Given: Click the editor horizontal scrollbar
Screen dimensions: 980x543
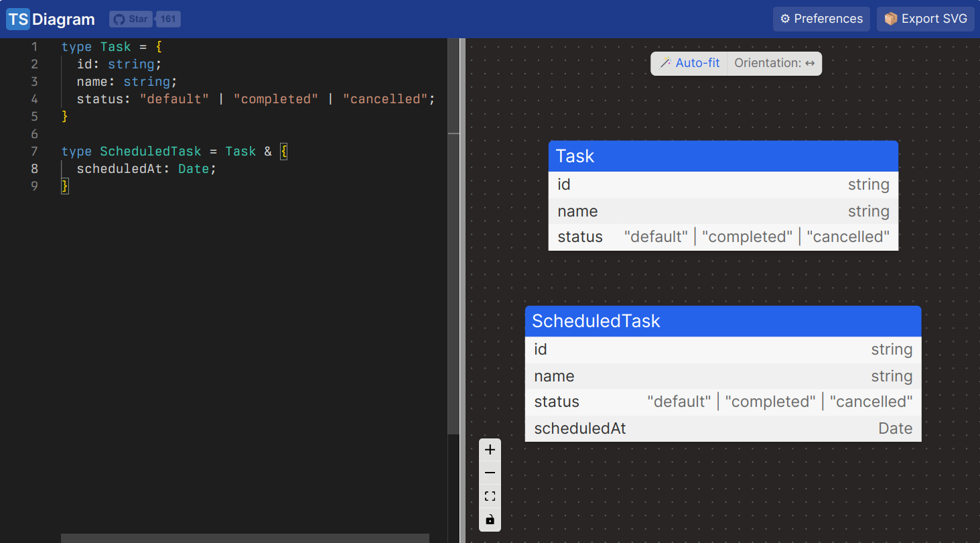Looking at the screenshot, I should (x=245, y=538).
